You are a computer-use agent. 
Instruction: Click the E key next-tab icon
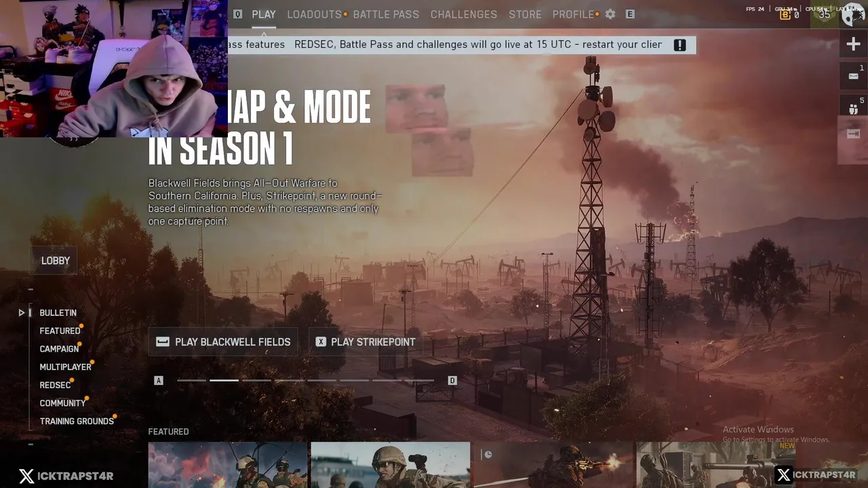coord(630,14)
